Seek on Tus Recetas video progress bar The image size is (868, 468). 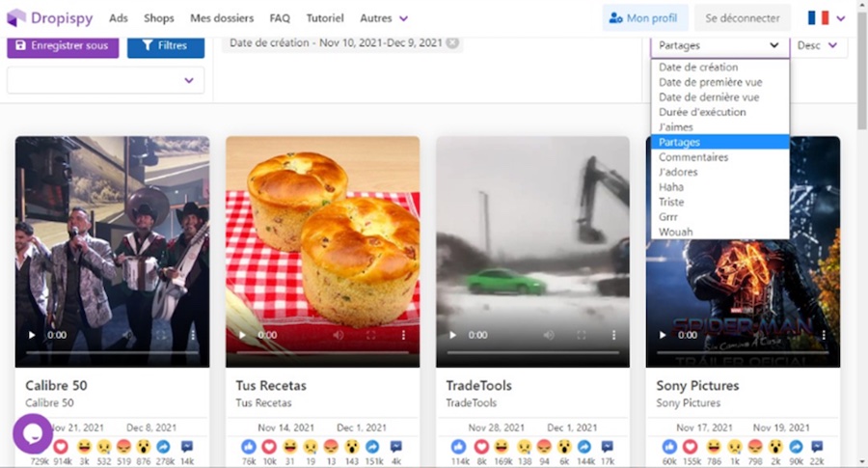pos(322,352)
